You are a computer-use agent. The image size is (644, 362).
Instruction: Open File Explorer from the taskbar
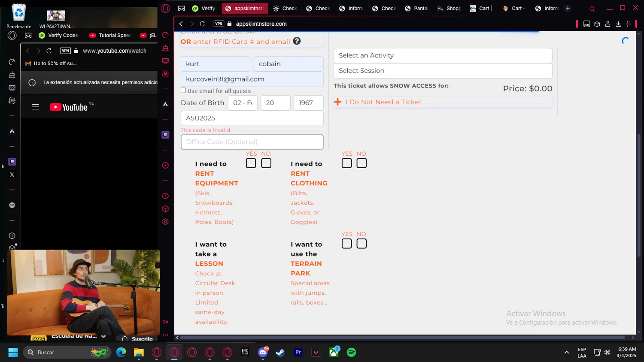[138, 353]
